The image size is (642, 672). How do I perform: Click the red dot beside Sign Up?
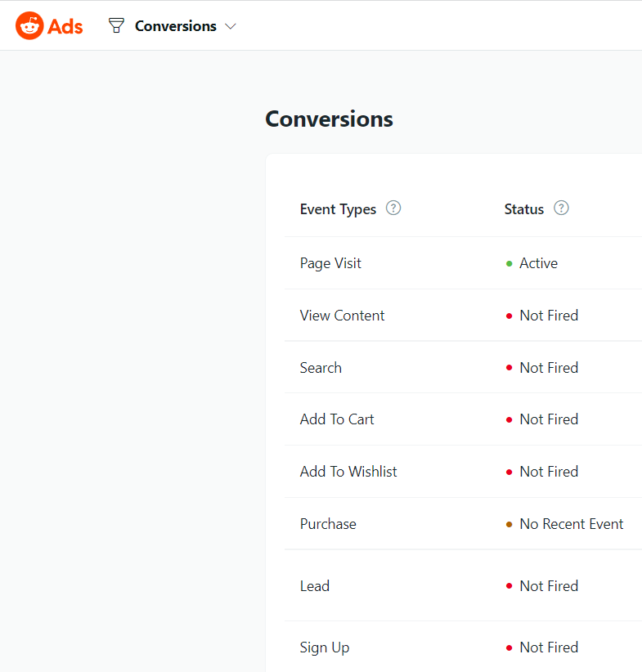click(x=510, y=647)
